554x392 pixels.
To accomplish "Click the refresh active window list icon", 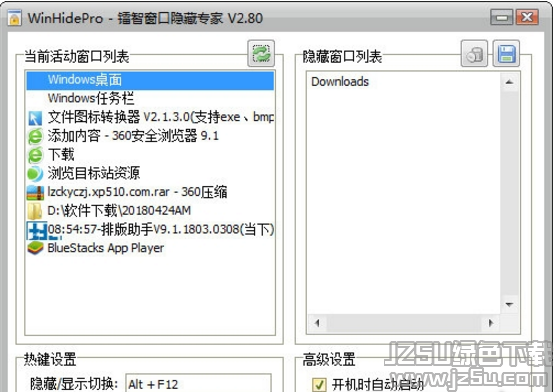I will [x=261, y=54].
